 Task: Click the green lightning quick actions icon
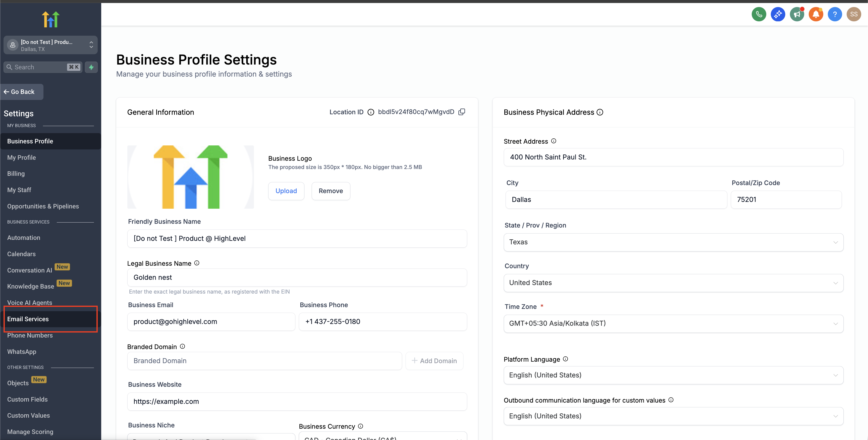coord(91,67)
